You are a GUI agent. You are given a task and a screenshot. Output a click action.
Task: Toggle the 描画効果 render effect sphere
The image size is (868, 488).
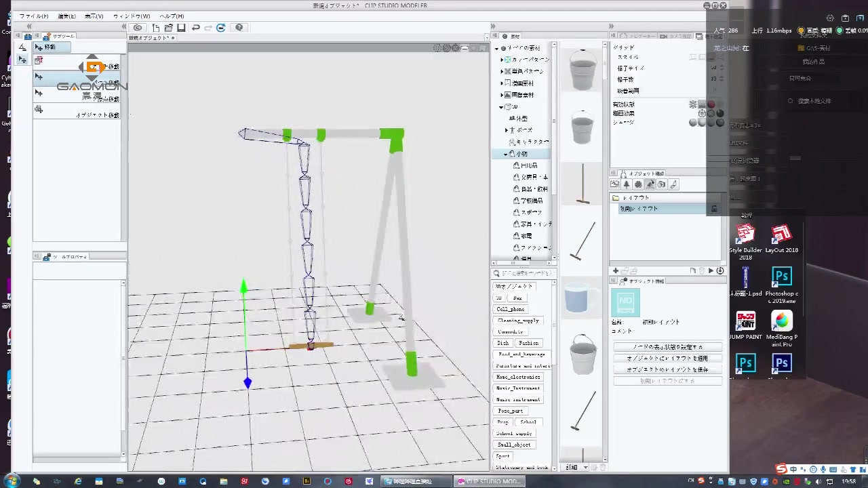pyautogui.click(x=701, y=113)
